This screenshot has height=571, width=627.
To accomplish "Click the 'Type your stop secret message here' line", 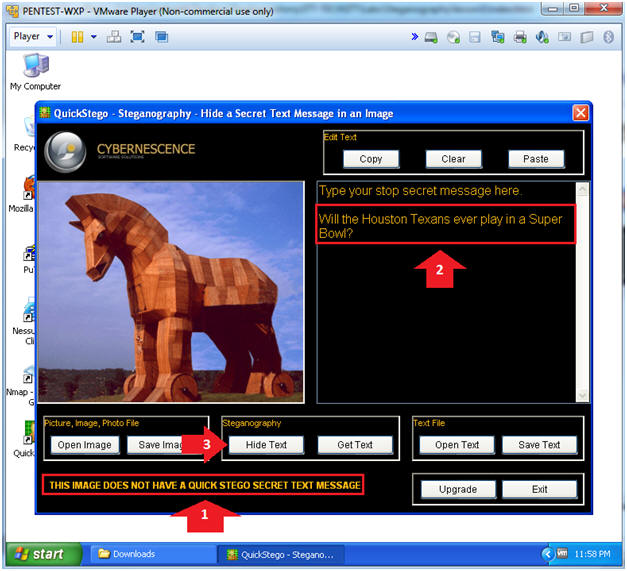I will [420, 191].
